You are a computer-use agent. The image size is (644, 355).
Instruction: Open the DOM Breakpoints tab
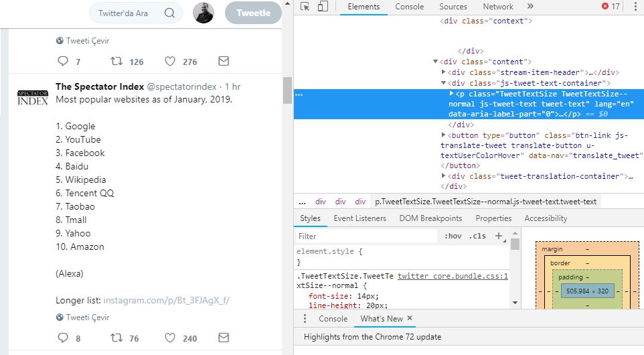[430, 218]
